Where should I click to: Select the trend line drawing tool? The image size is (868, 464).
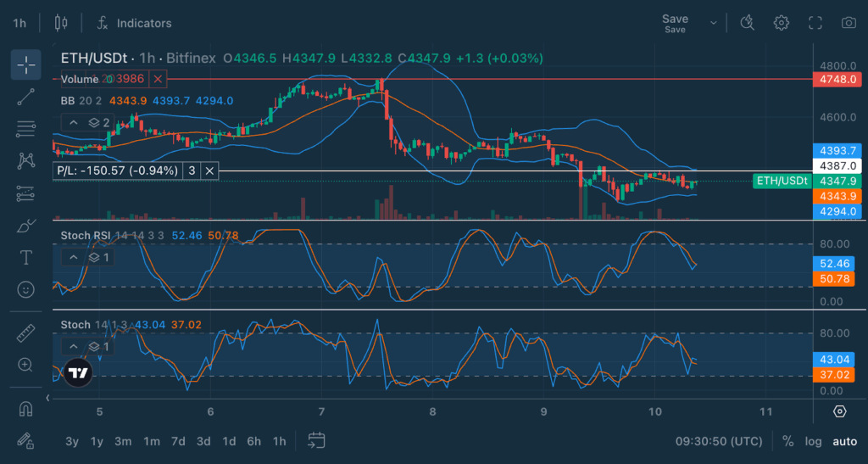25,97
